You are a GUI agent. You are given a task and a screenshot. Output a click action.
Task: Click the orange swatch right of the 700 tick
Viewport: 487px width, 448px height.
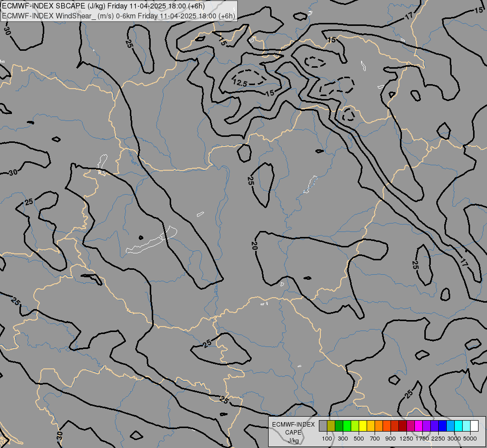pos(379,426)
